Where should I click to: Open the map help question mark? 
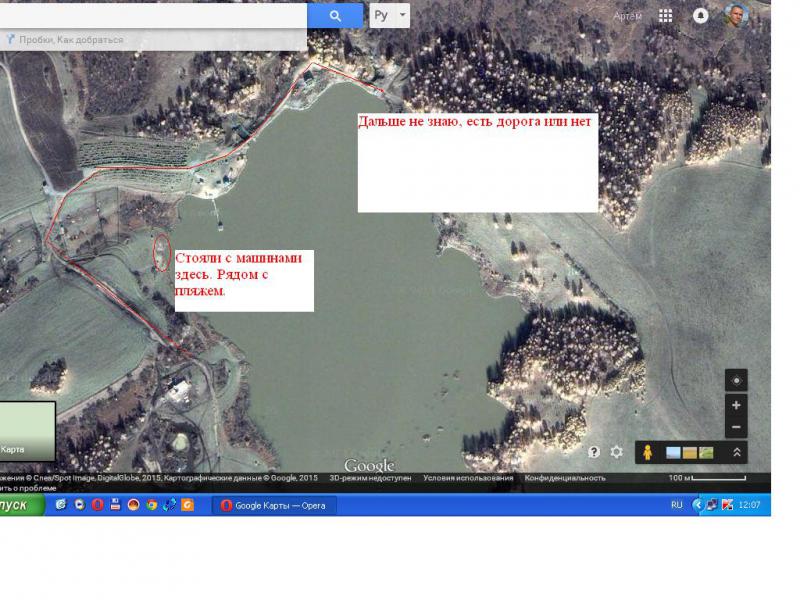(594, 452)
